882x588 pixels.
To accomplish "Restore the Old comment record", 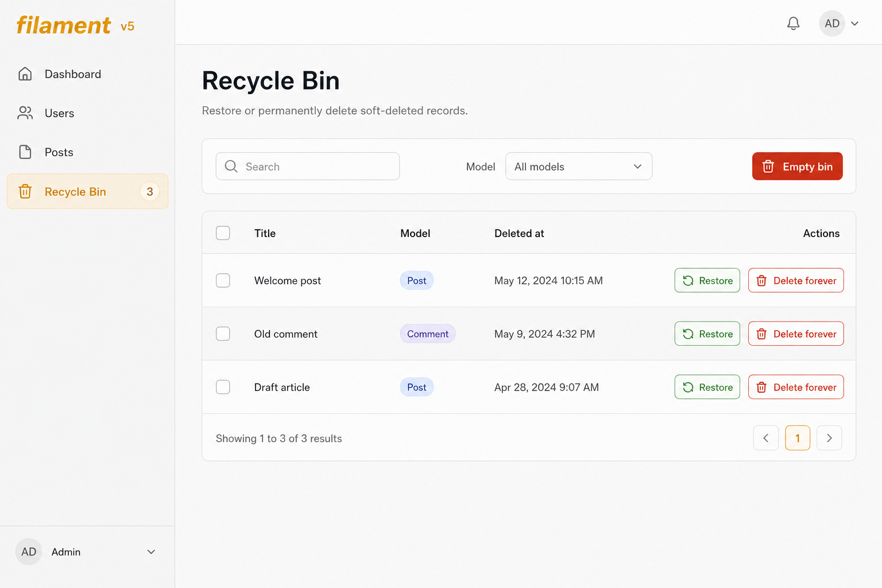I will click(x=707, y=334).
